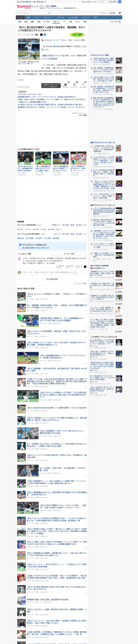Dismiss the recommended article dated 7/15(水) 19:38
Image resolution: width=138 pixels, height=644 pixels.
pyautogui.click(x=68, y=175)
